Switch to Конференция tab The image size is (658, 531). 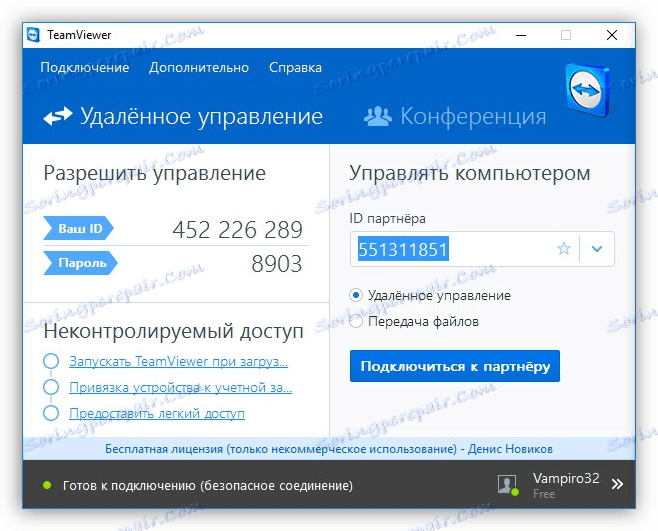(455, 116)
